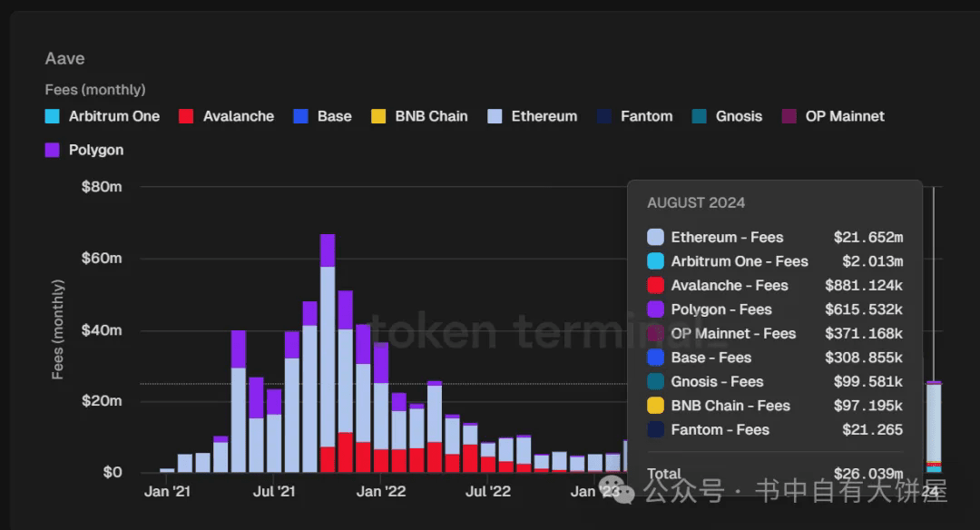Image resolution: width=980 pixels, height=530 pixels.
Task: Click the "$80m" y-axis label
Action: pyautogui.click(x=102, y=187)
